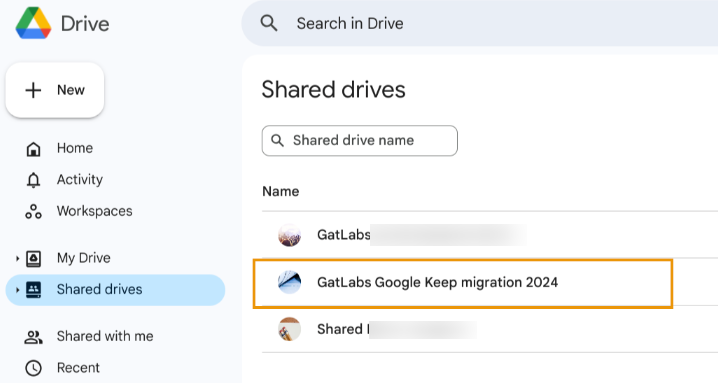Open the first GatLabs shared drive row
This screenshot has width=718, height=383.
tap(490, 235)
